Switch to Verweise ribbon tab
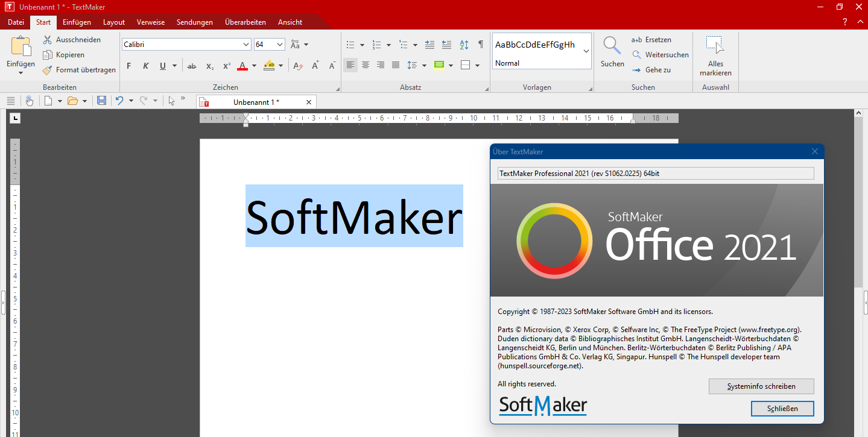868x437 pixels. click(x=151, y=22)
